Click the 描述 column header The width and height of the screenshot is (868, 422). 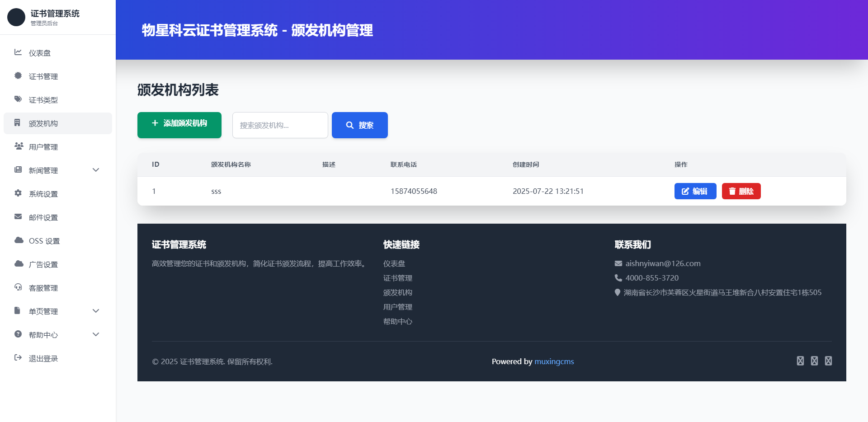[x=329, y=164]
